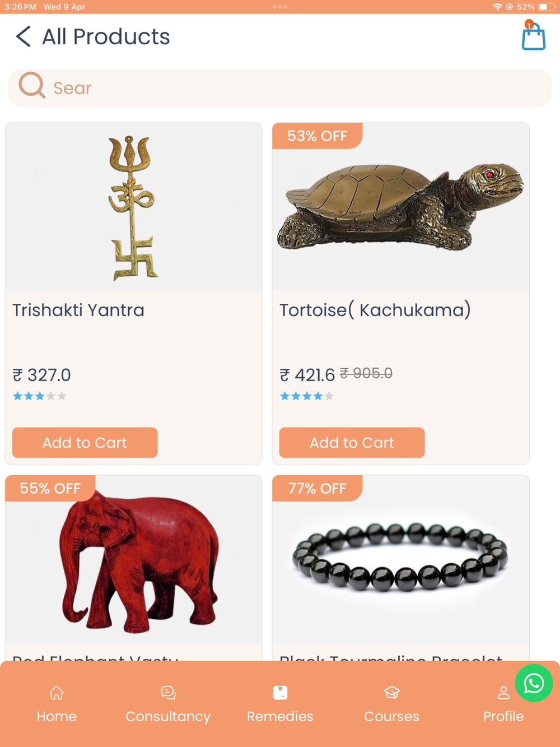Add Tortoise (Kachukama) to cart
Image resolution: width=560 pixels, height=747 pixels.
[x=352, y=443]
